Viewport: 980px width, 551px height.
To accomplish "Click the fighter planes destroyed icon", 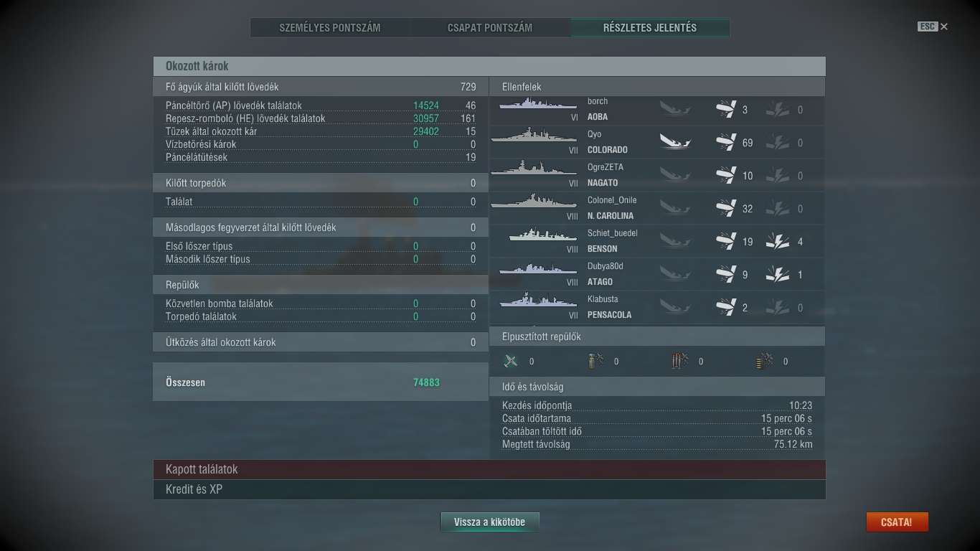I will point(511,361).
